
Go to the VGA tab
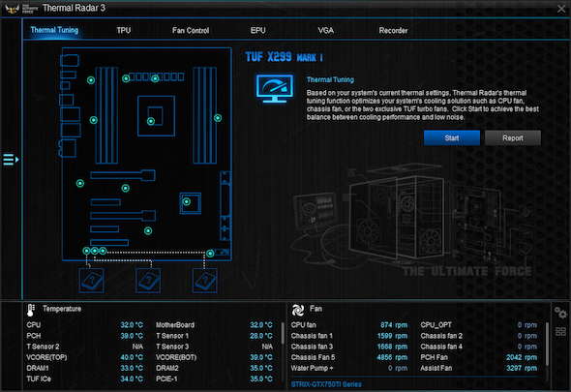[x=325, y=31]
